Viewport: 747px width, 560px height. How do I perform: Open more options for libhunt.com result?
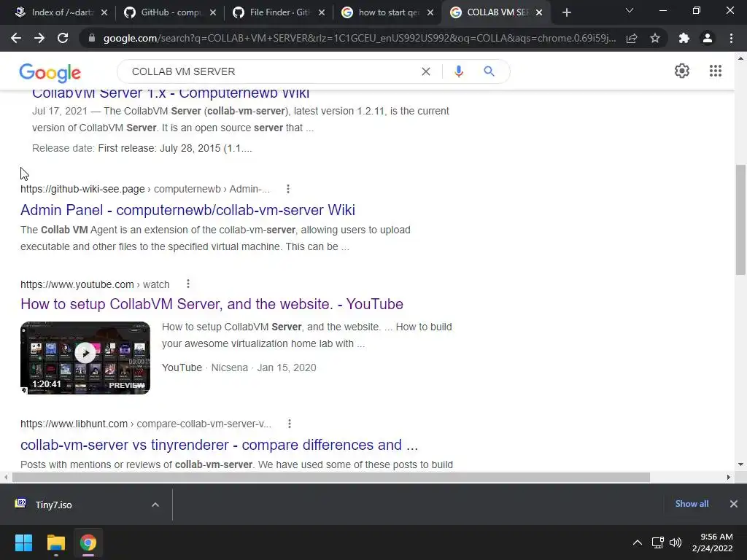(289, 424)
